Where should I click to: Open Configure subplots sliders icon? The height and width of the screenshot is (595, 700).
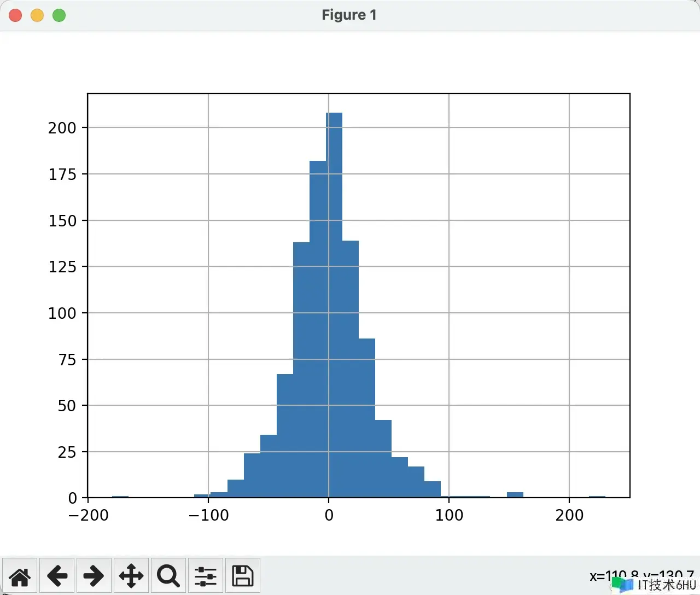(x=206, y=576)
